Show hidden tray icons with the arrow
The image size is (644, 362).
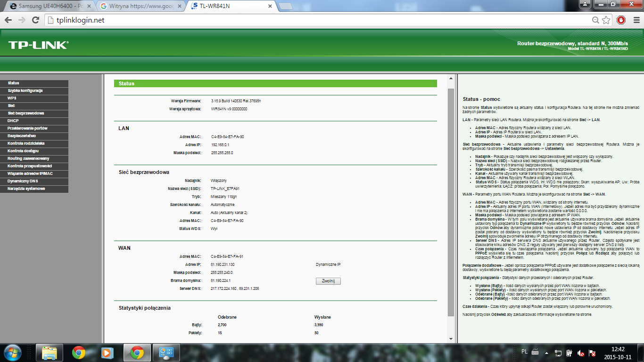pyautogui.click(x=547, y=353)
